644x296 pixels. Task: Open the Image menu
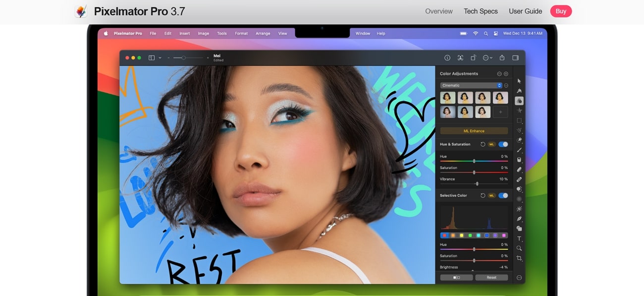204,34
